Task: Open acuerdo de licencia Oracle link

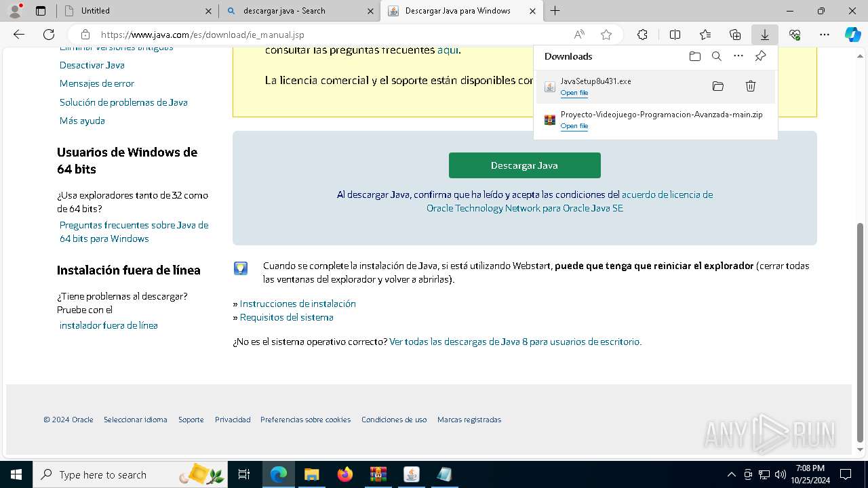Action: pos(570,201)
